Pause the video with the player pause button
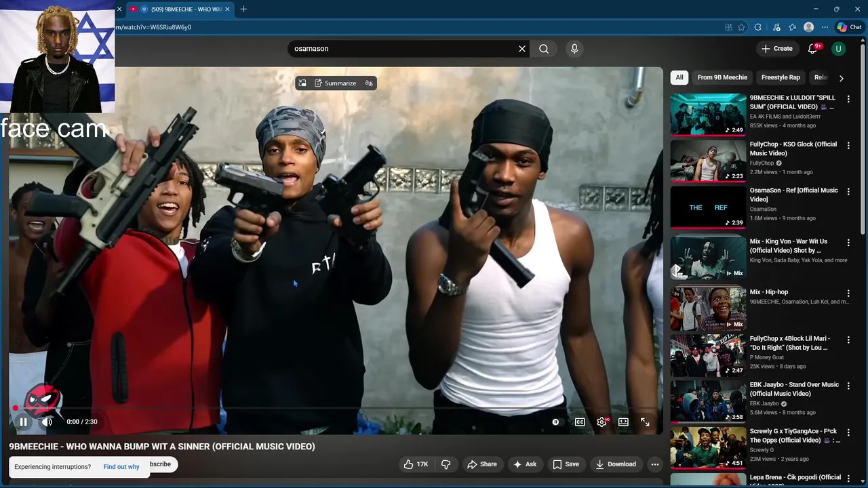 23,422
